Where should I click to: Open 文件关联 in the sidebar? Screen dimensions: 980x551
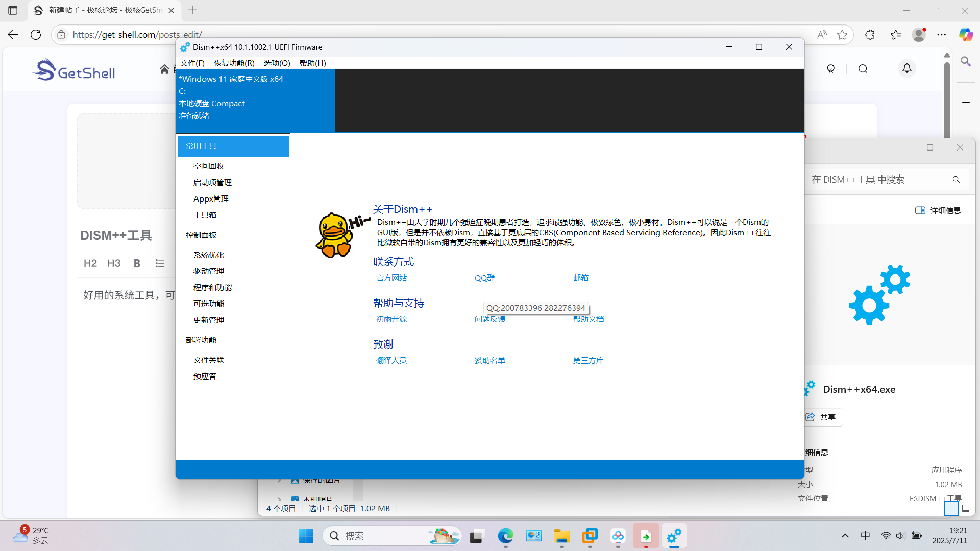click(209, 360)
